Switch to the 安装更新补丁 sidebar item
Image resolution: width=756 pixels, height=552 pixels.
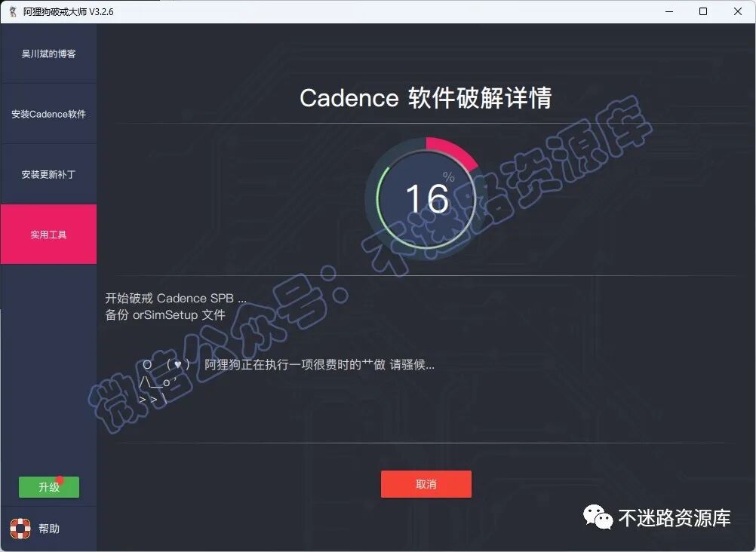[x=48, y=174]
